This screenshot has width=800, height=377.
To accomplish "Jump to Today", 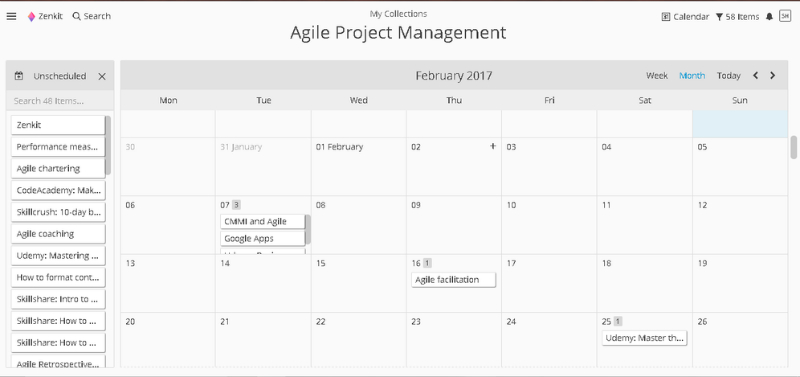I will (x=729, y=76).
